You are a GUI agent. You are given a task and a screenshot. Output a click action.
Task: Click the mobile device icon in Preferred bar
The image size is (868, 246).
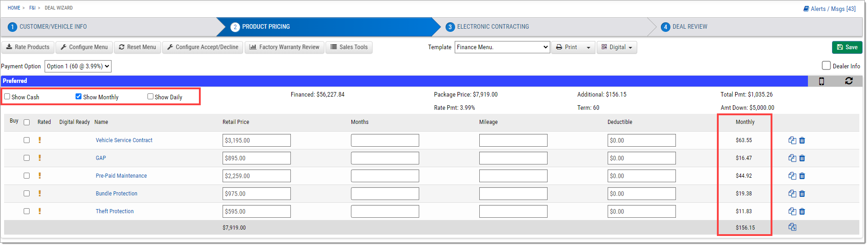tap(822, 81)
